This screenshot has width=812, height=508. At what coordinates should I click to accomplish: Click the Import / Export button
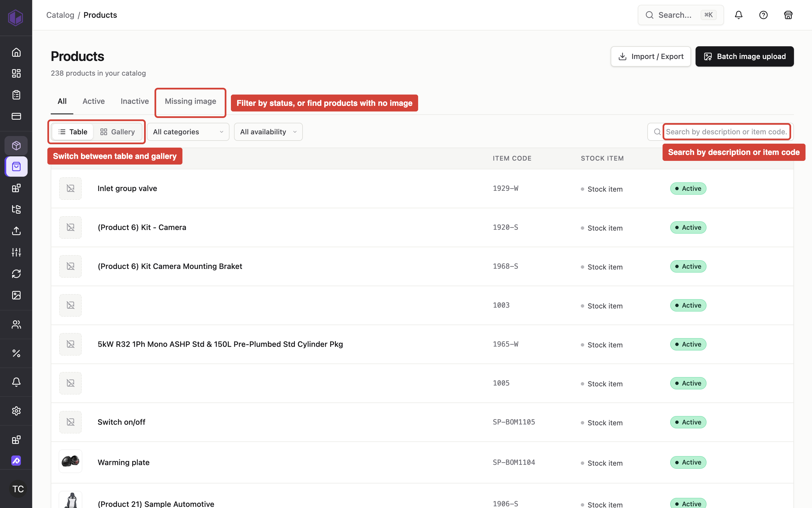click(651, 56)
